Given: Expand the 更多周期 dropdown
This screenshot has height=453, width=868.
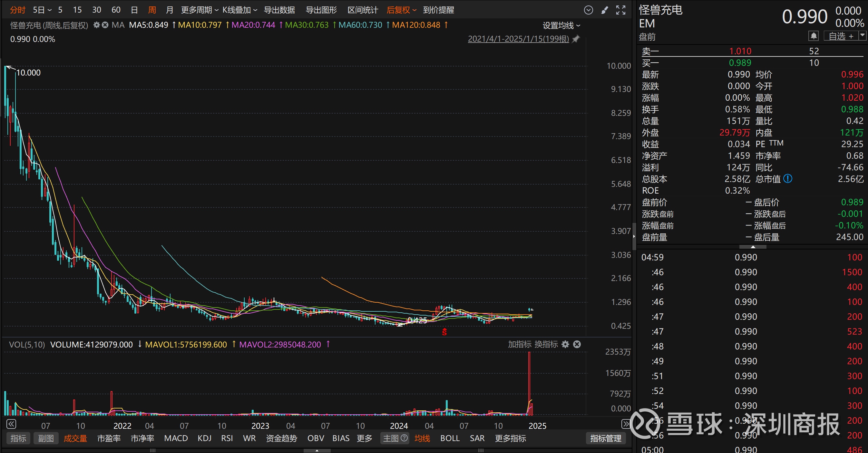Looking at the screenshot, I should (x=200, y=10).
